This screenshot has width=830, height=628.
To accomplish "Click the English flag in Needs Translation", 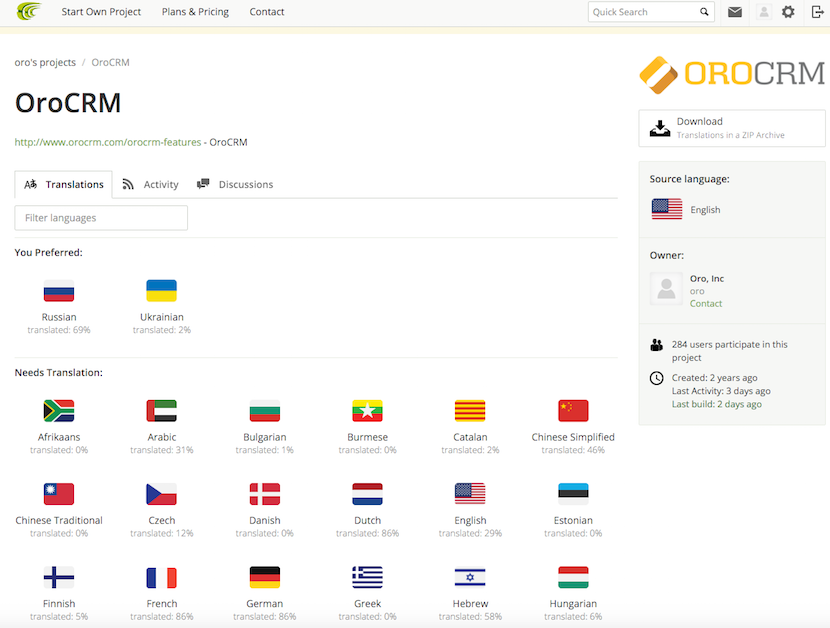I will tap(470, 494).
